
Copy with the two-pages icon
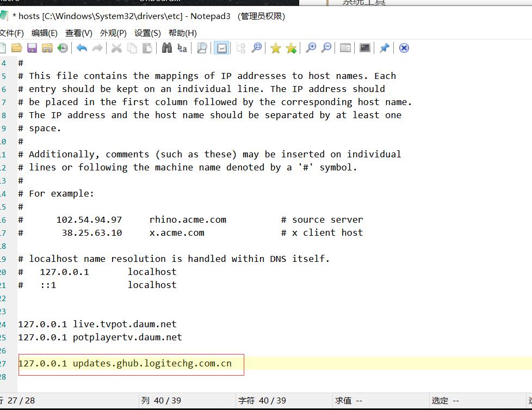coord(132,48)
